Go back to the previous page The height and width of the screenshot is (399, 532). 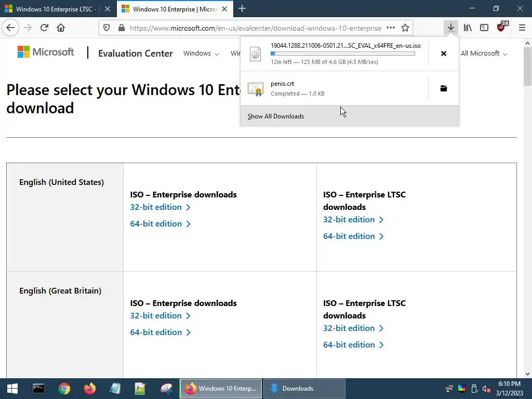10,28
